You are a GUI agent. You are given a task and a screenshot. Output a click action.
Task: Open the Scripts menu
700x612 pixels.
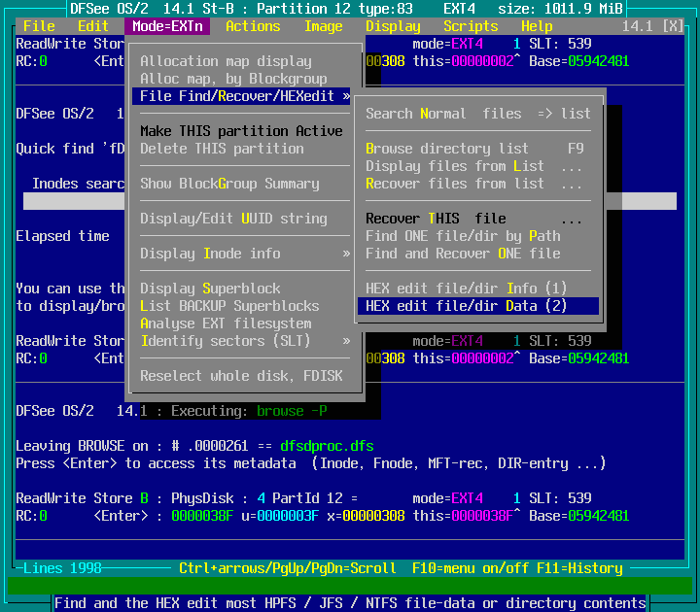point(471,26)
